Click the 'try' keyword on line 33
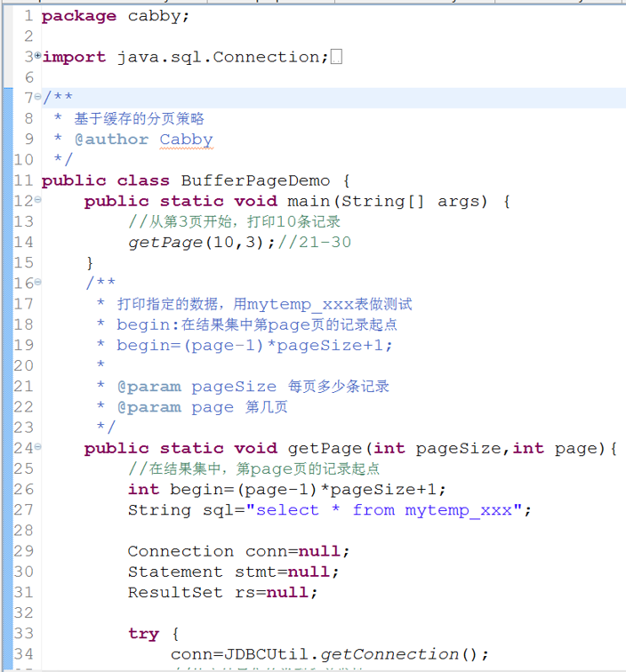Viewport: 626px width, 672px height. [x=144, y=634]
